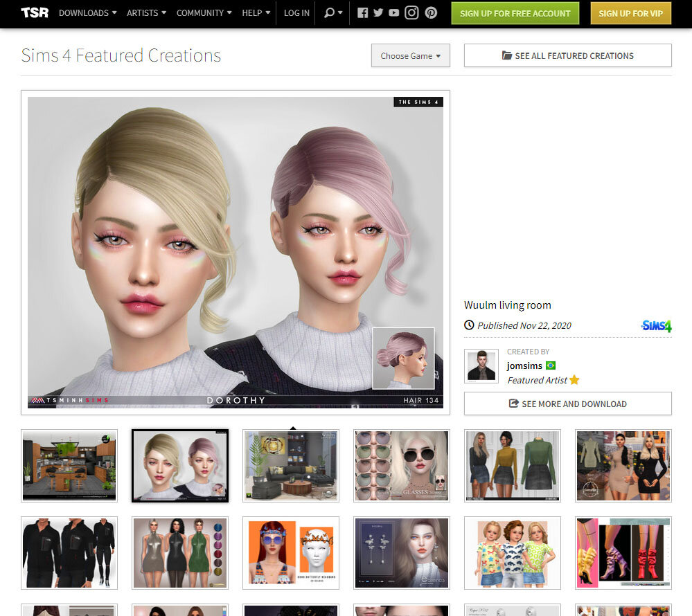This screenshot has width=692, height=616.
Task: Click the Sims 4 Featured Creations heading
Action: (x=121, y=55)
